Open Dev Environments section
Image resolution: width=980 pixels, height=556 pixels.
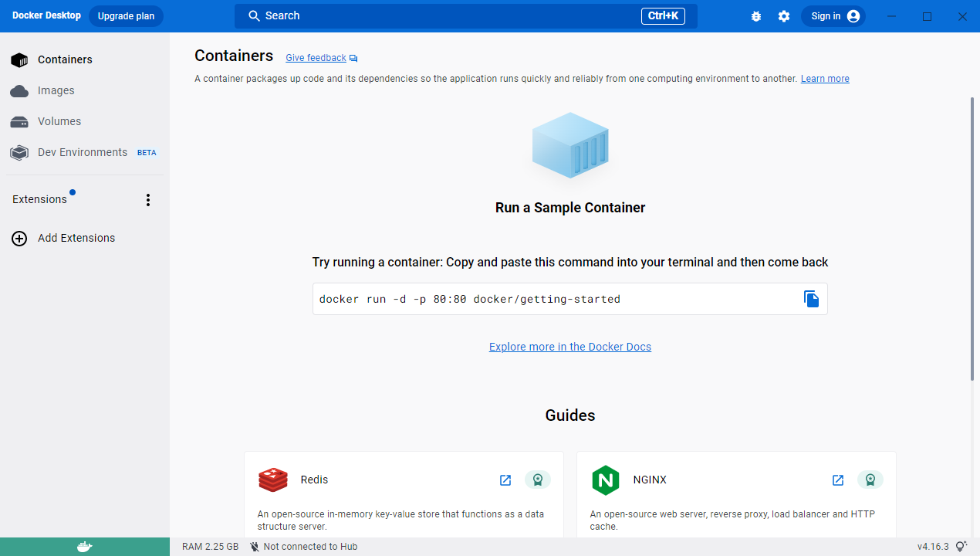click(x=85, y=152)
